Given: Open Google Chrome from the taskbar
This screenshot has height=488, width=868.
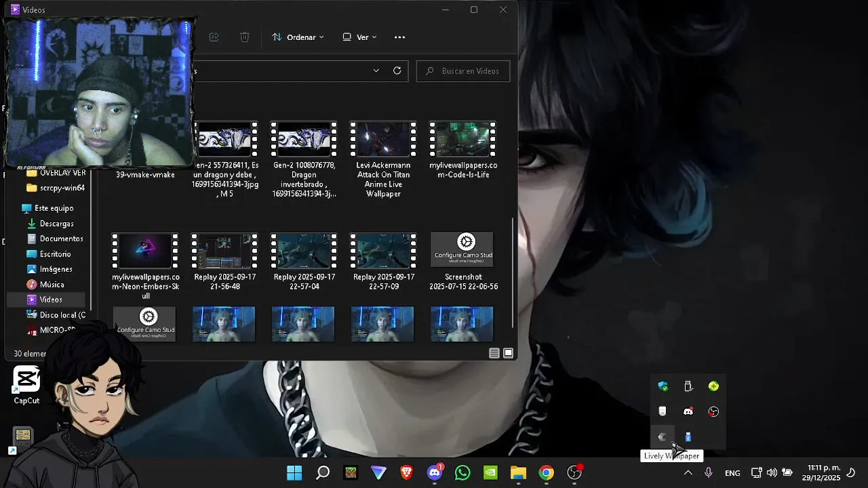Looking at the screenshot, I should coord(547,473).
